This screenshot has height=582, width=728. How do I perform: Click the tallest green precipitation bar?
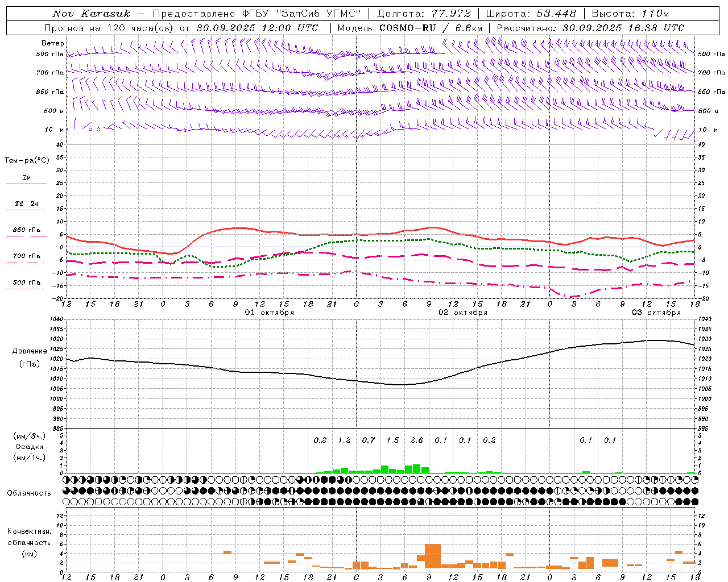coord(417,468)
